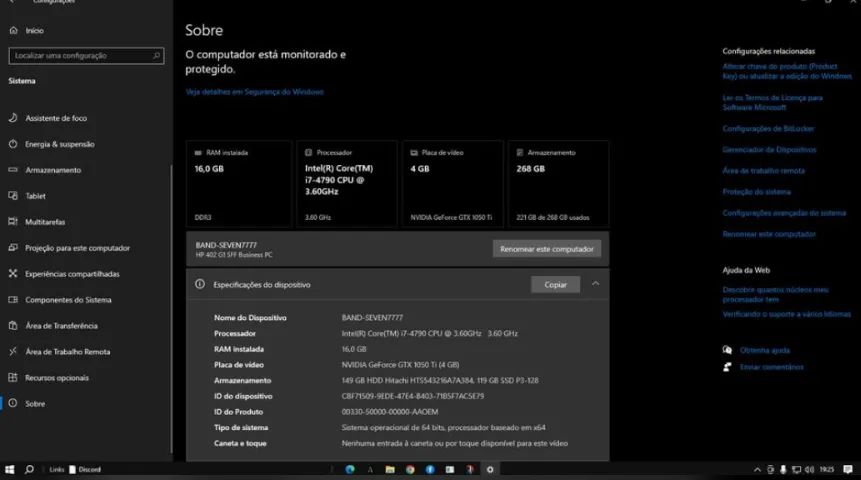Select Multitarefas in the sidebar
Image resolution: width=861 pixels, height=480 pixels.
45,222
